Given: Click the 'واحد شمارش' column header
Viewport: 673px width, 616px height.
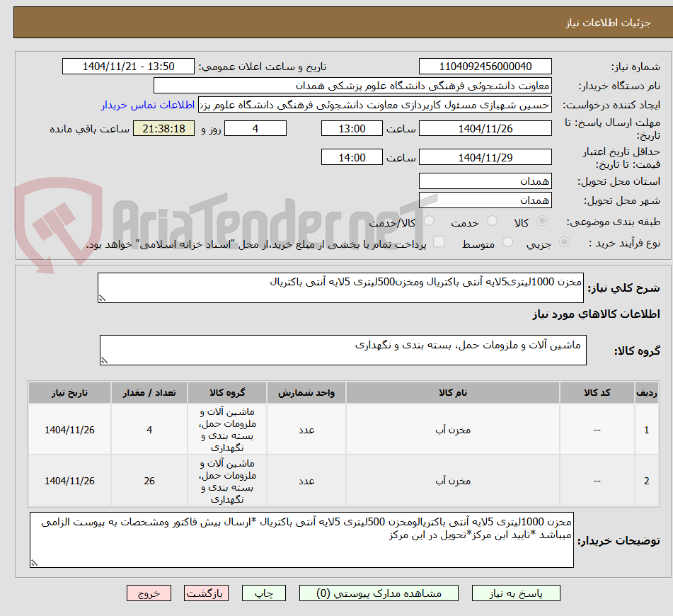Looking at the screenshot, I should pyautogui.click(x=306, y=393).
